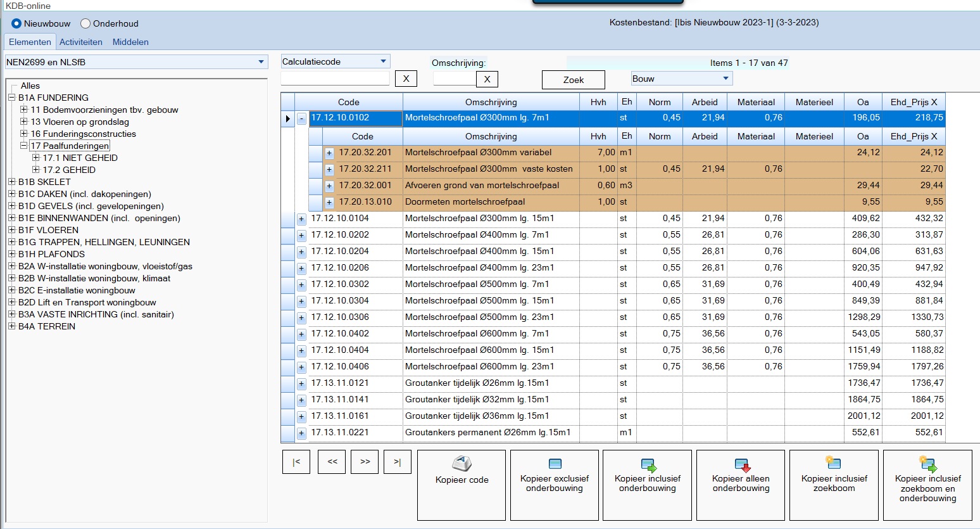The image size is (980, 529).
Task: Open the Bouw dropdown
Action: [726, 79]
